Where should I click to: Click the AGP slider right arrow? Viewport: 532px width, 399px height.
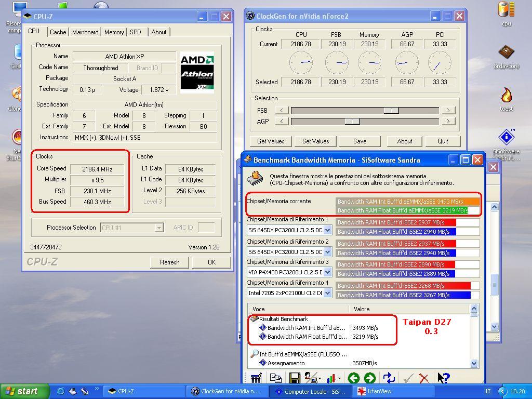point(448,121)
